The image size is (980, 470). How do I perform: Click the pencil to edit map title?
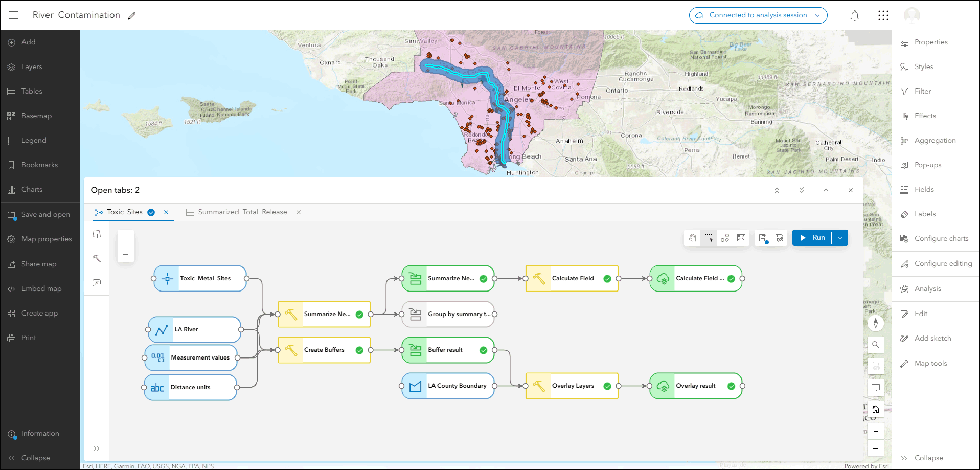[x=132, y=16]
